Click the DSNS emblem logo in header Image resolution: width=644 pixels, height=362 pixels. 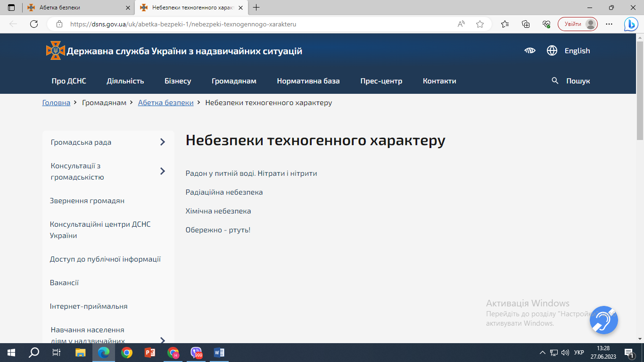point(55,50)
